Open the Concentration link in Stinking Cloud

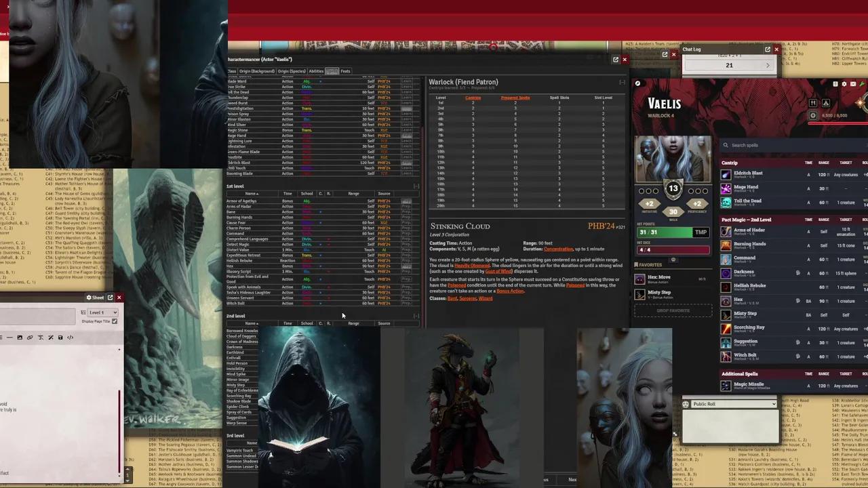click(x=559, y=249)
